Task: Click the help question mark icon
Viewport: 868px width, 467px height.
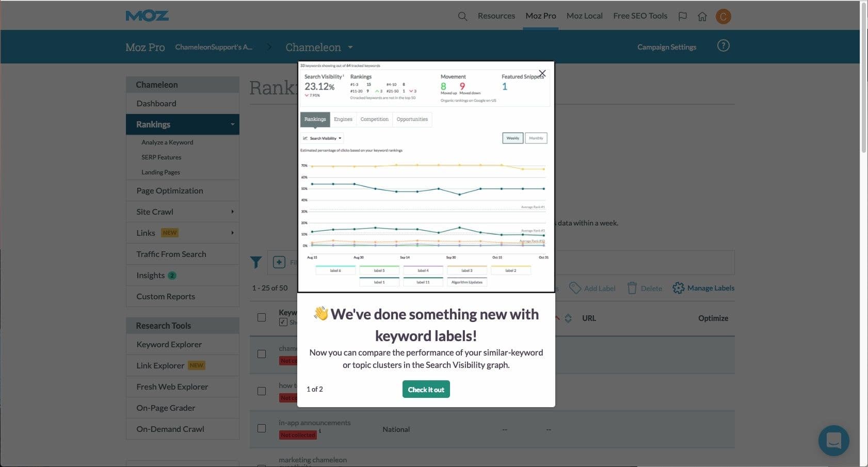Action: [x=723, y=46]
